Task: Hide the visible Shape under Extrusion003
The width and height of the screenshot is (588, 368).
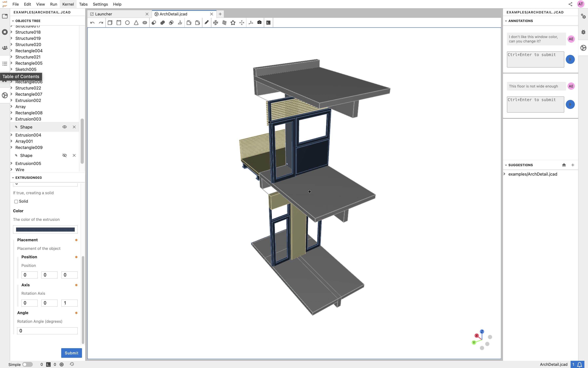Action: [64, 127]
